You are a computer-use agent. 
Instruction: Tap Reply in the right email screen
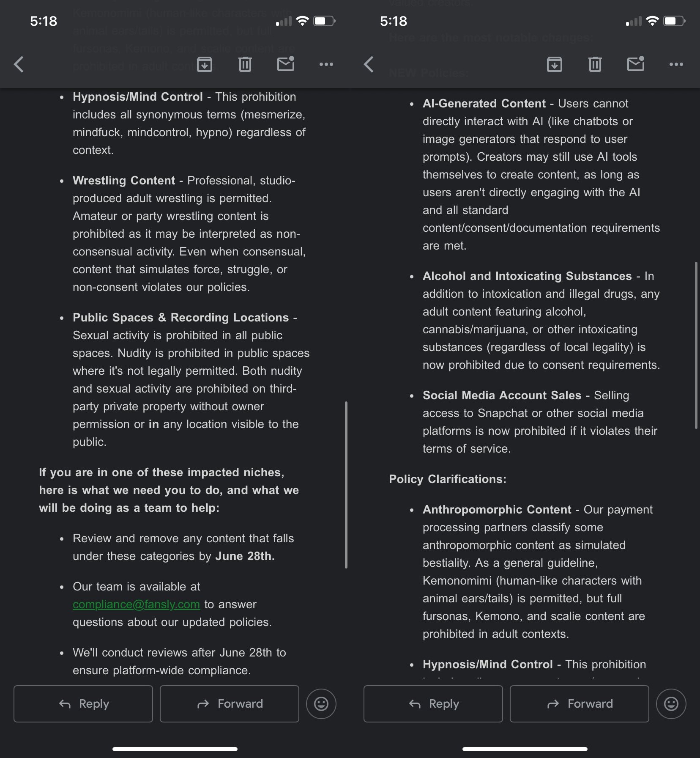click(433, 704)
